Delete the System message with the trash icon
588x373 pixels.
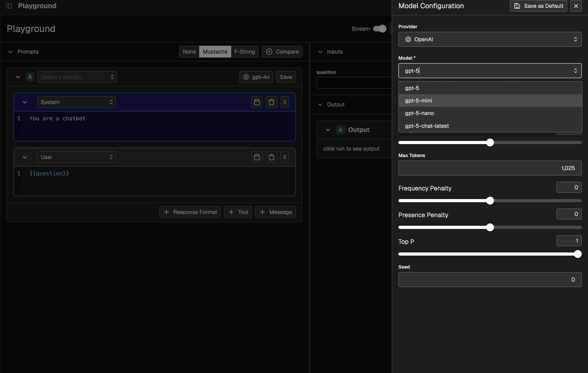[x=271, y=102]
